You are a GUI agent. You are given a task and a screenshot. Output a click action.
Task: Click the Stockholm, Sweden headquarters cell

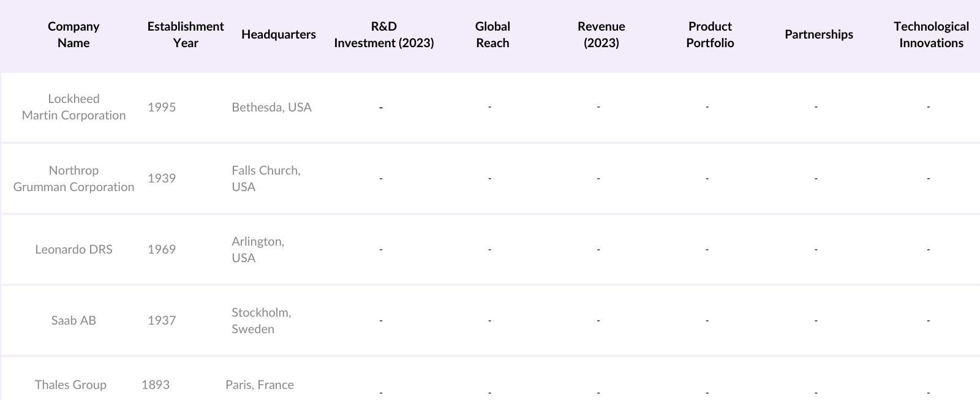261,320
